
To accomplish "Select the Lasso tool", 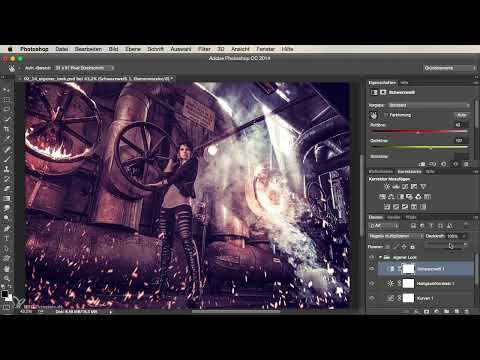I will tap(7, 109).
